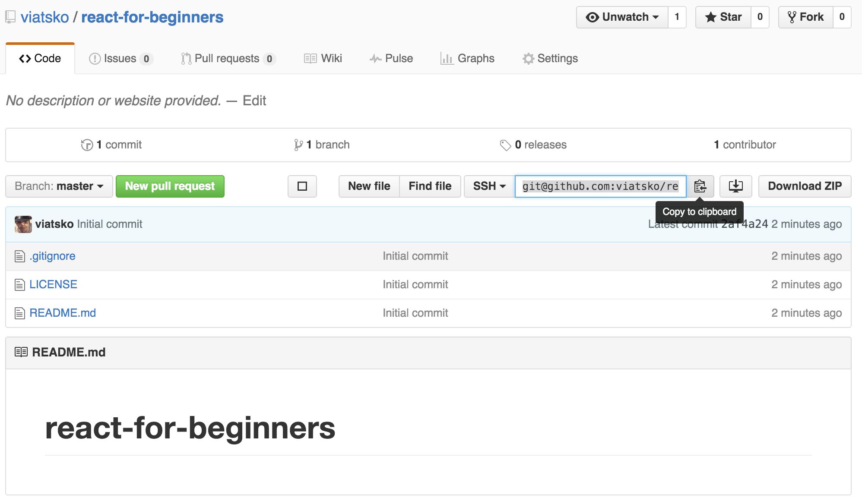Click the Find file button
Screen dimensions: 862x504
click(430, 186)
